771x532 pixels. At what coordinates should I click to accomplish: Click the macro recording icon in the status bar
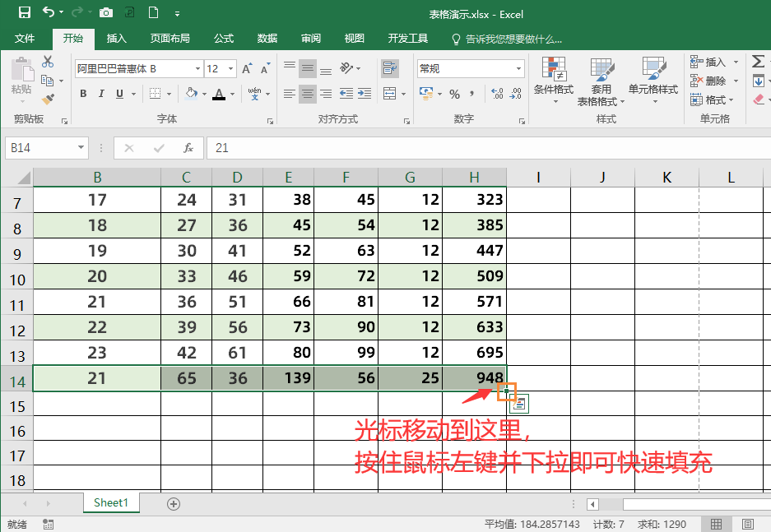(48, 524)
